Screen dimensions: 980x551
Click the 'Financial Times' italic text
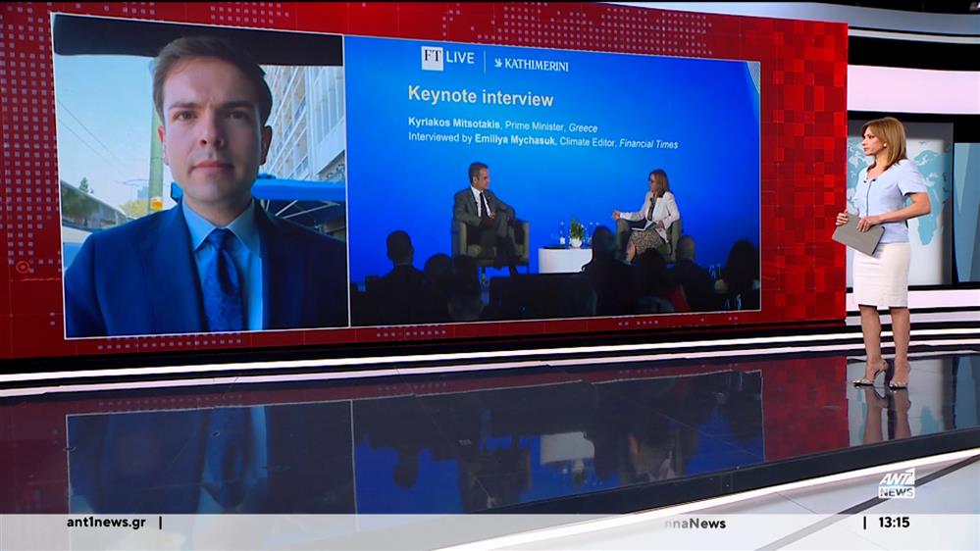click(644, 143)
